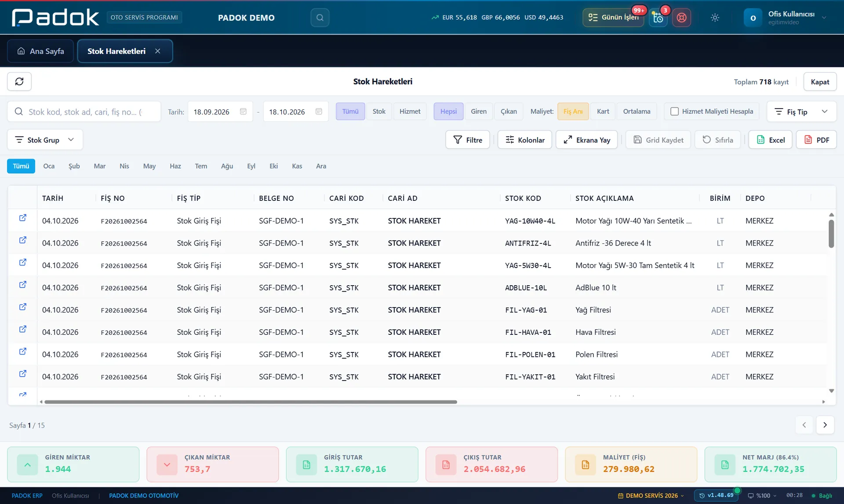Export the grid to Excel
The image size is (844, 504).
point(770,140)
